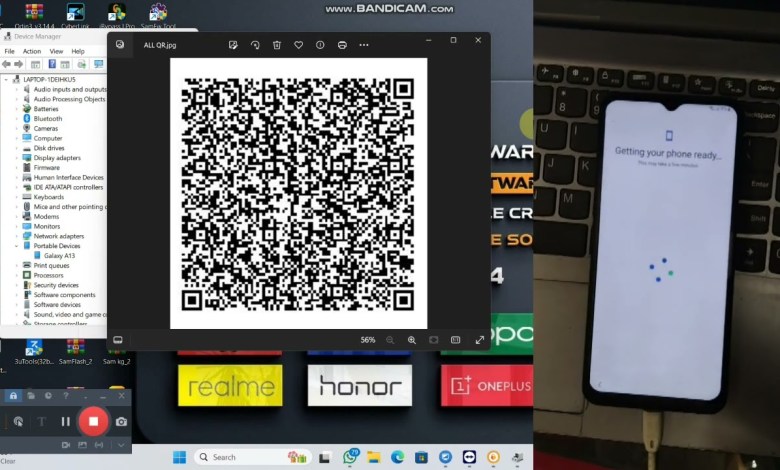
Task: Select the Software components category
Action: click(64, 295)
